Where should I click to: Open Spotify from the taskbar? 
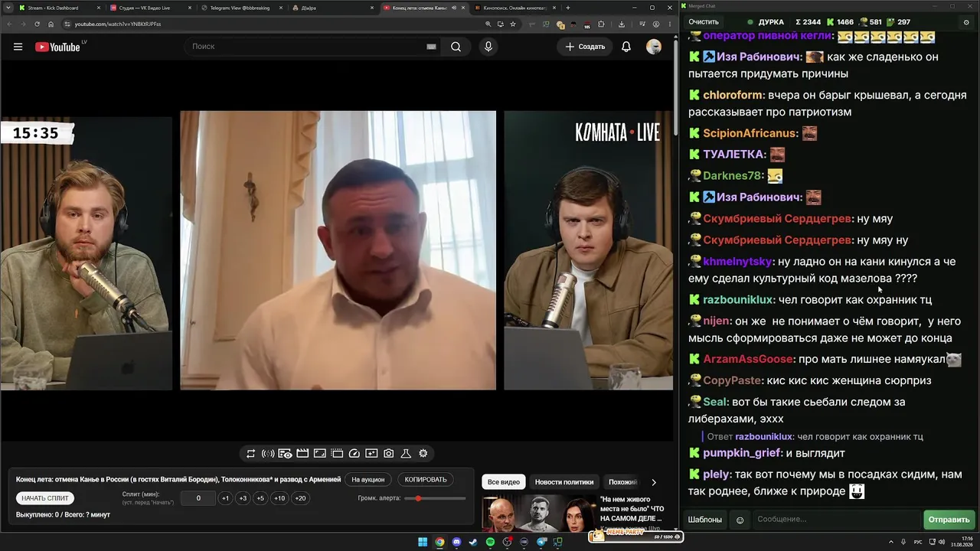(x=490, y=542)
